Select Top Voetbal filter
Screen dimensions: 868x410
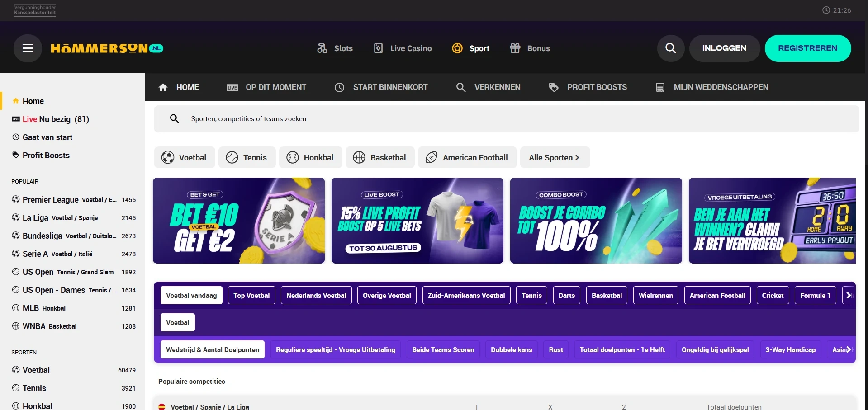click(x=251, y=295)
